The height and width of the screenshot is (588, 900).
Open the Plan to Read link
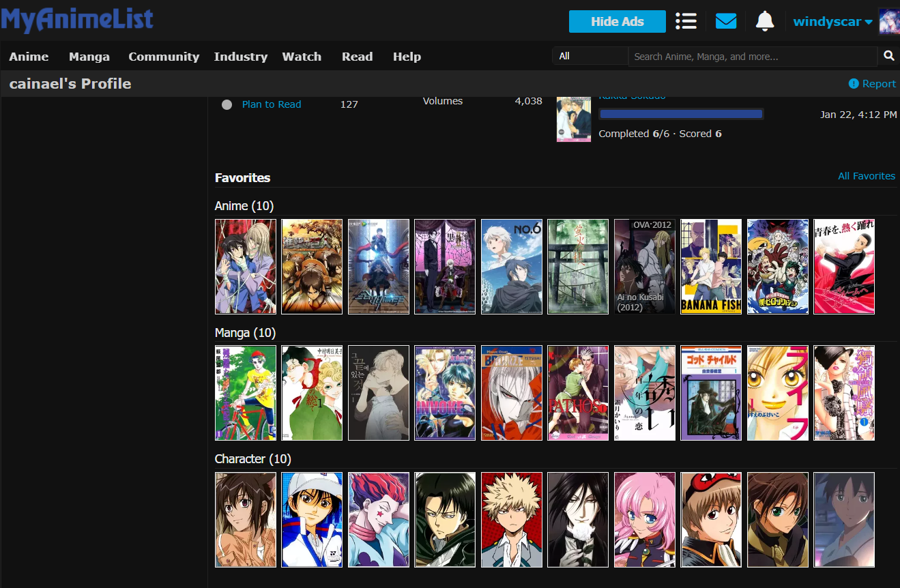pos(272,104)
